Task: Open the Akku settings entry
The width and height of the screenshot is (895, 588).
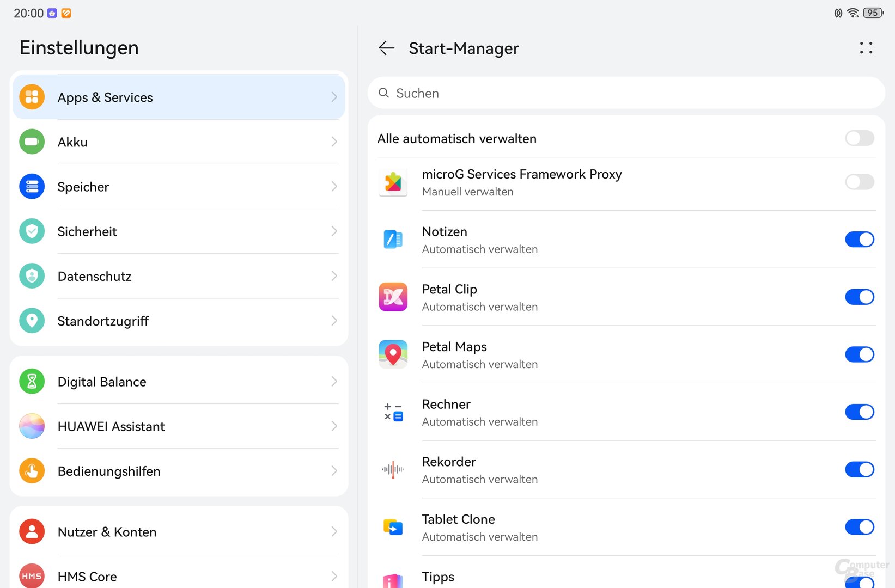Action: pyautogui.click(x=179, y=142)
